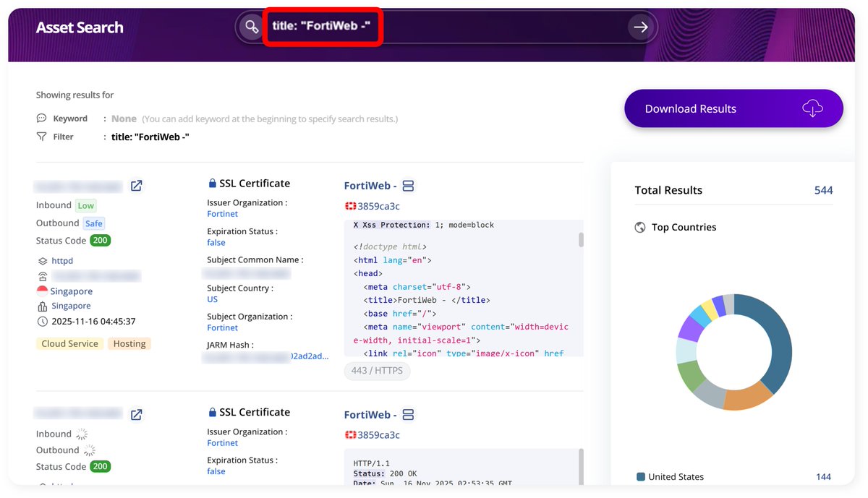This screenshot has height=498, width=868.
Task: Click the 443 / HTTPS port badge
Action: (x=378, y=372)
